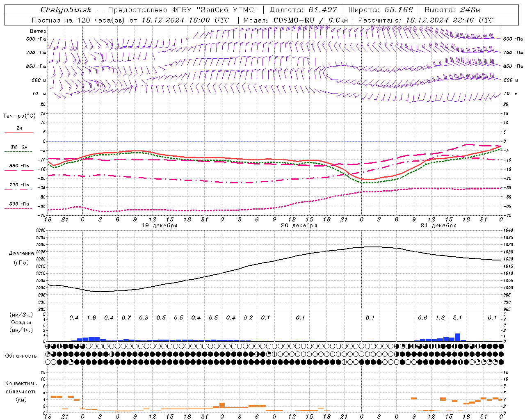Click the Давление pressure panel label

pyautogui.click(x=21, y=253)
